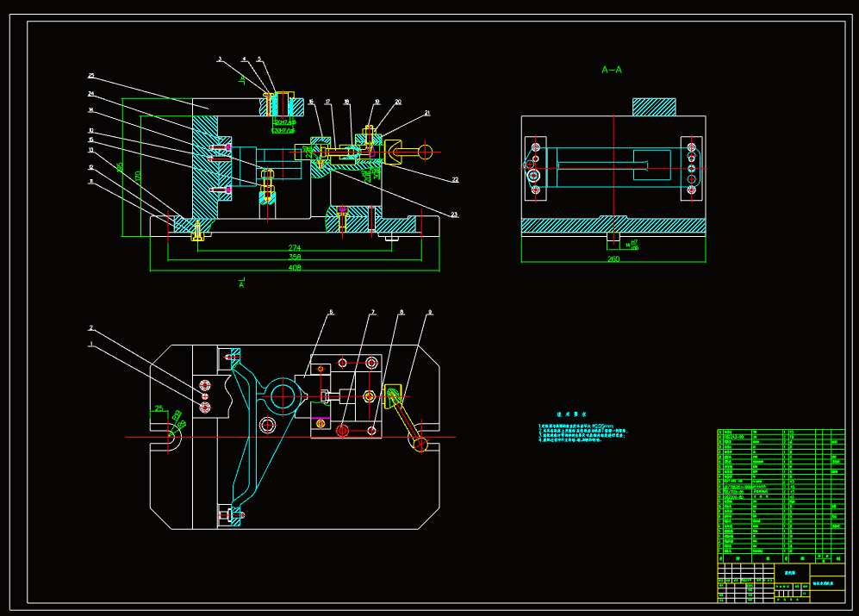Screen dimensions: 859x616
Task: Select the 358 dimension text
Action: click(x=294, y=257)
